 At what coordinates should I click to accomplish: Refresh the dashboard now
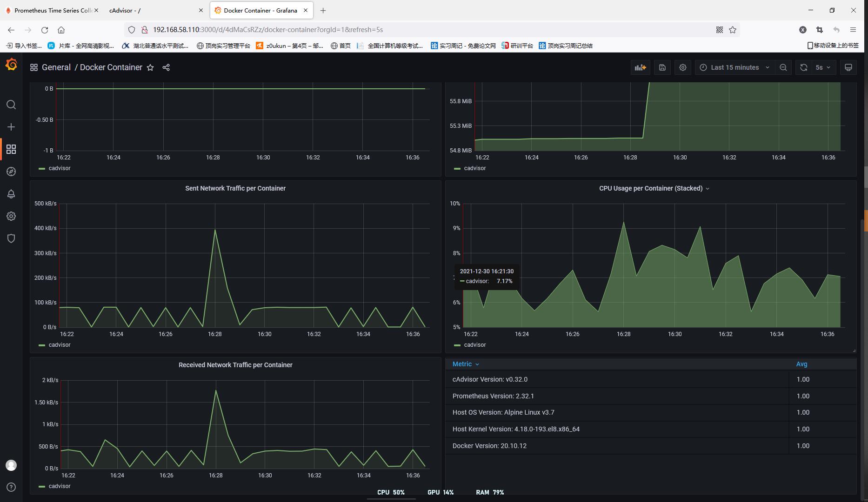[803, 67]
